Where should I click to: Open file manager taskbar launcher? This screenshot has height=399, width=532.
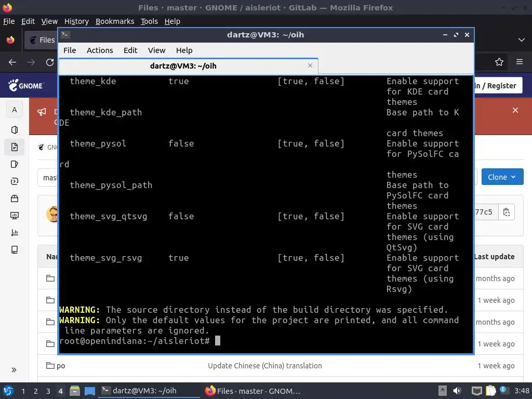(x=75, y=391)
